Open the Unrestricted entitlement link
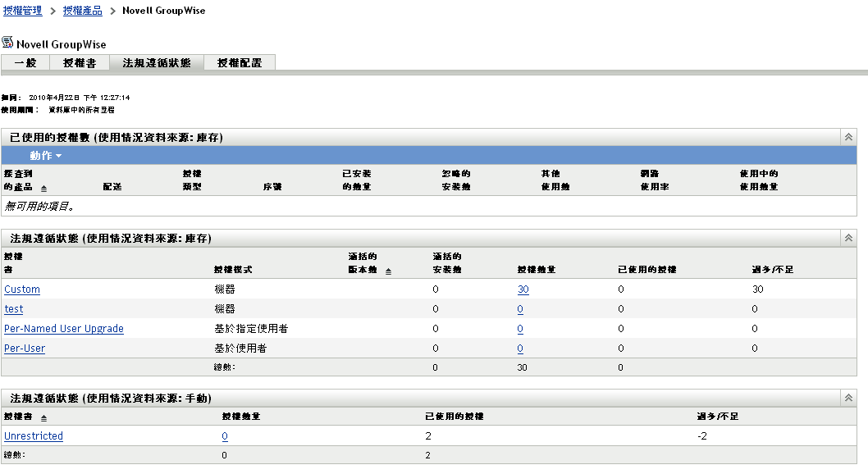The width and height of the screenshot is (868, 474). click(33, 435)
